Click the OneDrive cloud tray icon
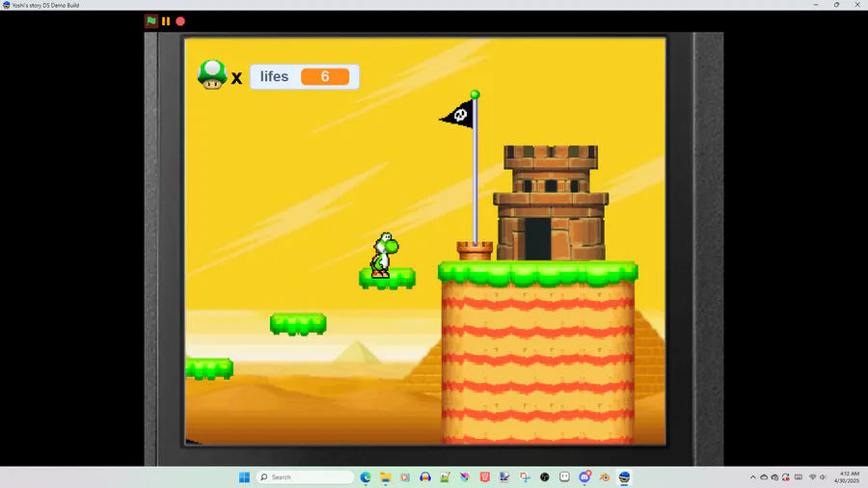Image resolution: width=868 pixels, height=488 pixels. (764, 477)
